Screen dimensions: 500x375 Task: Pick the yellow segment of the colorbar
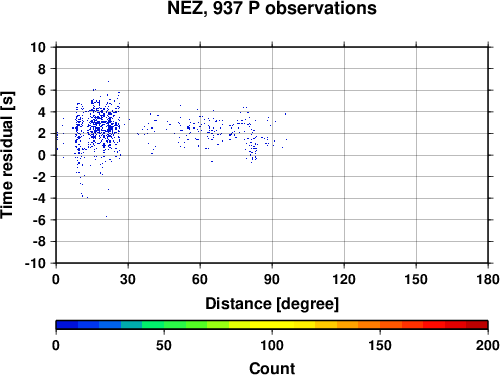272,325
